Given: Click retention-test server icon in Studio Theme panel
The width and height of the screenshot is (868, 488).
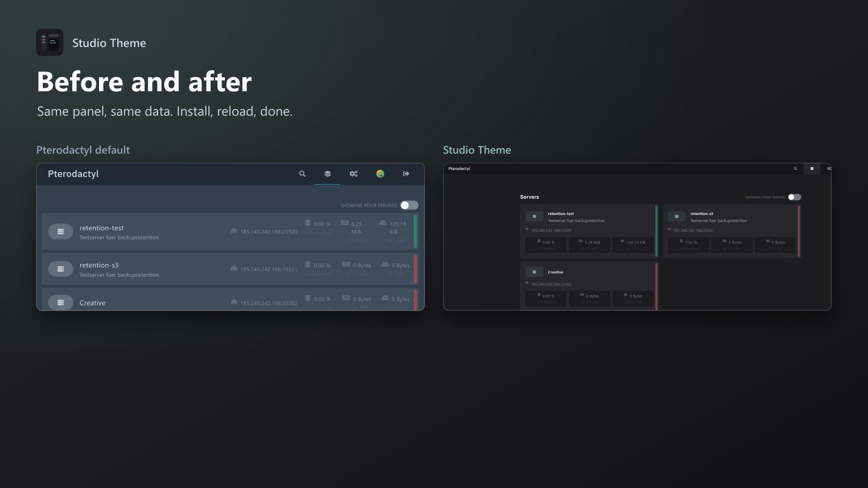Looking at the screenshot, I should click(534, 216).
